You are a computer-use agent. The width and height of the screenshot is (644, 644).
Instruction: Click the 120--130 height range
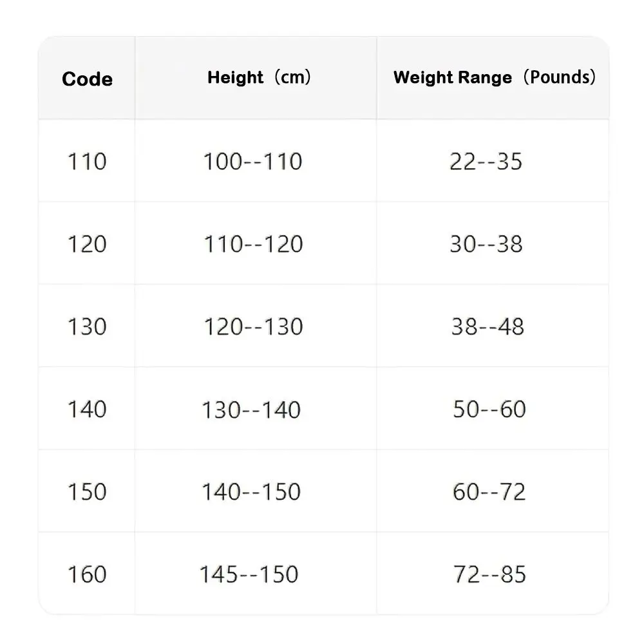(x=253, y=327)
